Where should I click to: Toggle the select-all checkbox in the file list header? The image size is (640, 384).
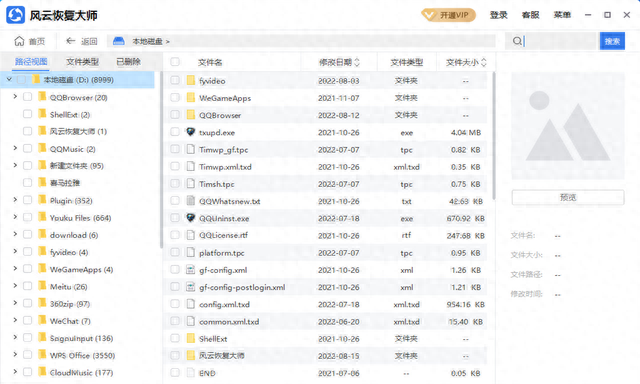[175, 62]
